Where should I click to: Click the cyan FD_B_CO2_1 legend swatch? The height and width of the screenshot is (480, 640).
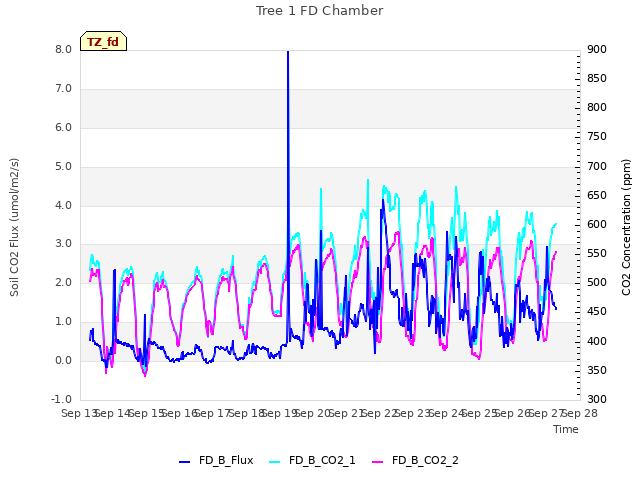tap(275, 462)
